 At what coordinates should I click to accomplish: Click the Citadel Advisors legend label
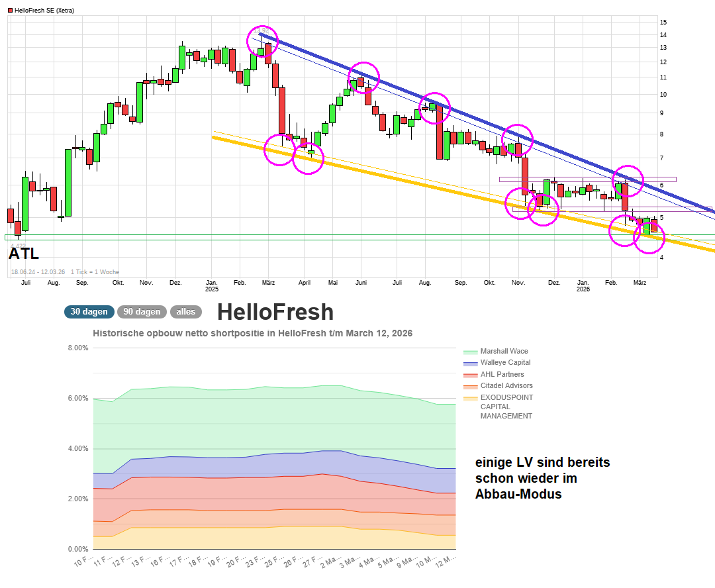506,385
